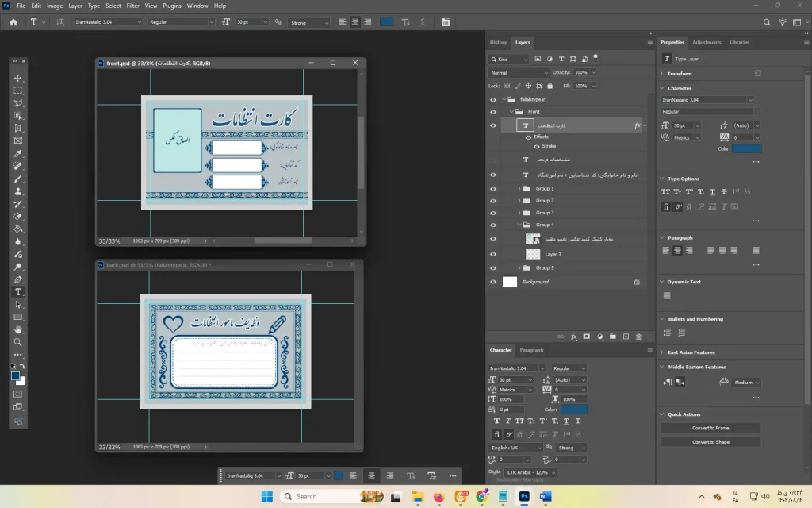This screenshot has height=508, width=812.
Task: Switch to the History tab
Action: pos(498,43)
